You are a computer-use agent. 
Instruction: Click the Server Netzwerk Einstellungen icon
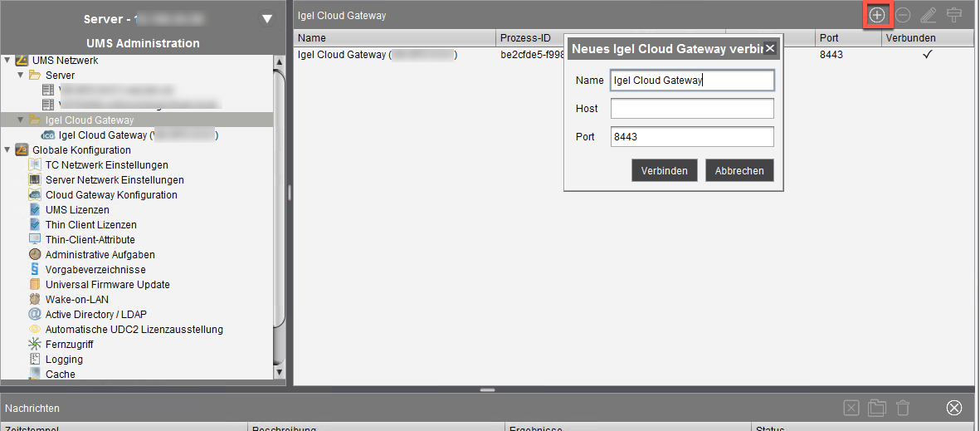click(x=35, y=180)
